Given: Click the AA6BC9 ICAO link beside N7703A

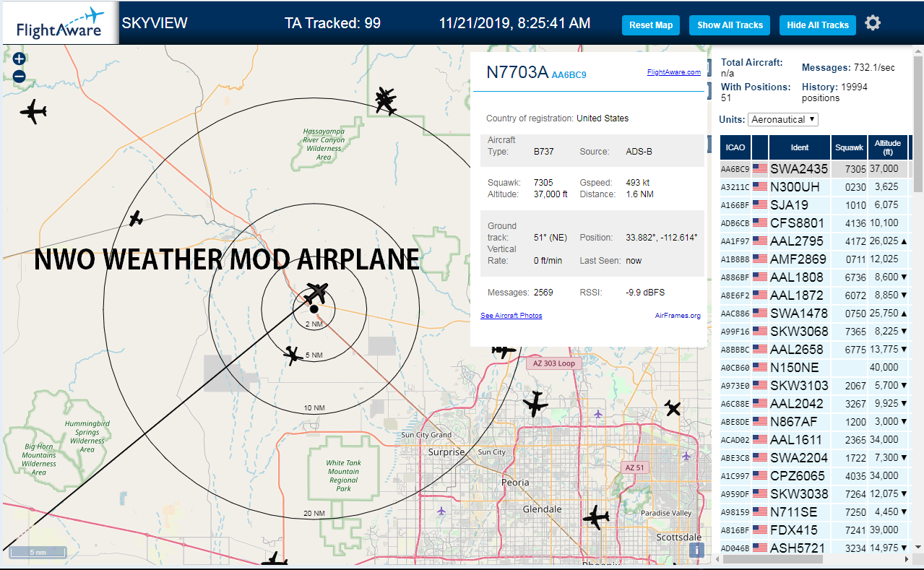Looking at the screenshot, I should click(569, 75).
